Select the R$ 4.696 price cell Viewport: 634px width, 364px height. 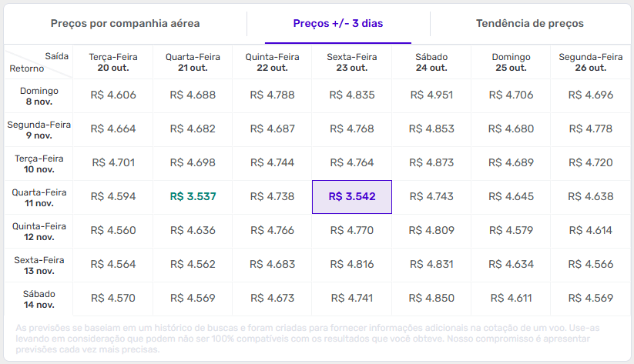pyautogui.click(x=590, y=95)
